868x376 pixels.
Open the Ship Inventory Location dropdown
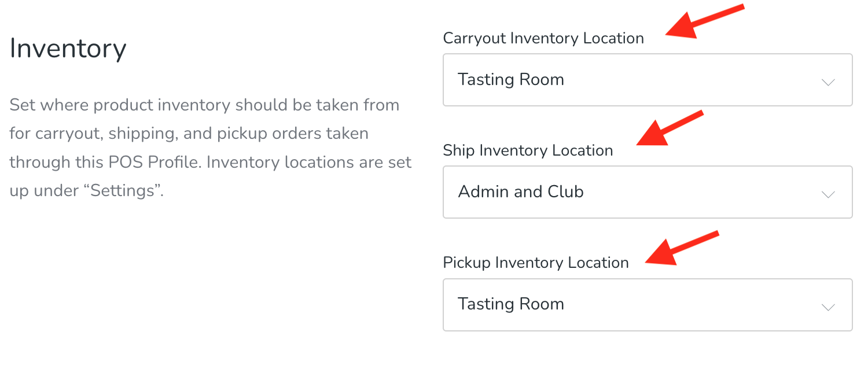[x=647, y=192]
